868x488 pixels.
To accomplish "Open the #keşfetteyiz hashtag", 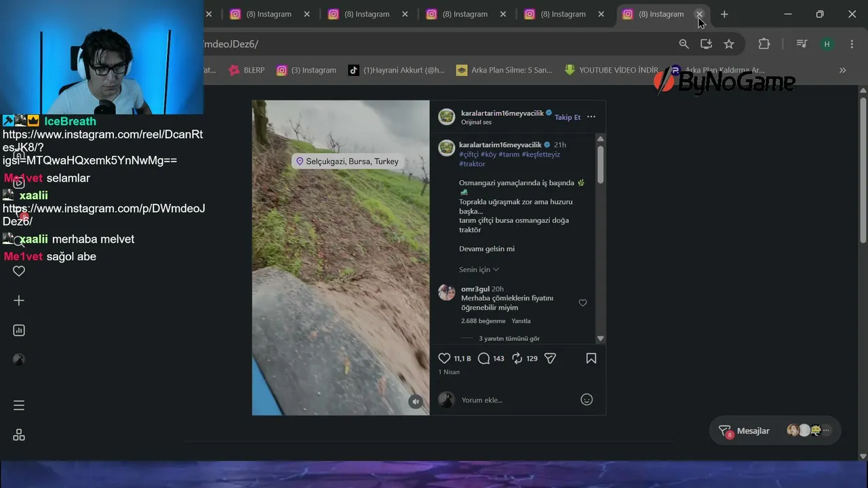I will click(x=540, y=155).
